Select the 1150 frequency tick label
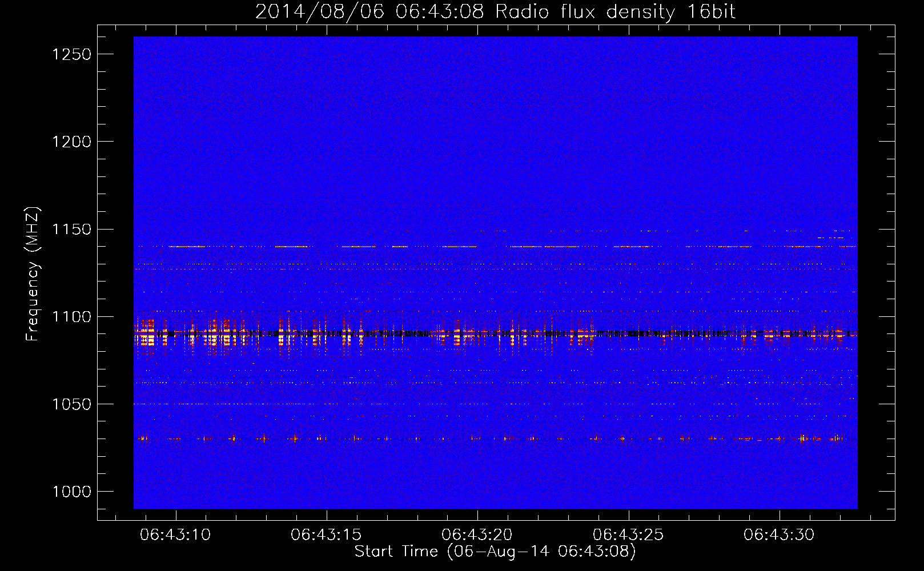Screen dimensions: 924x571 [71, 230]
